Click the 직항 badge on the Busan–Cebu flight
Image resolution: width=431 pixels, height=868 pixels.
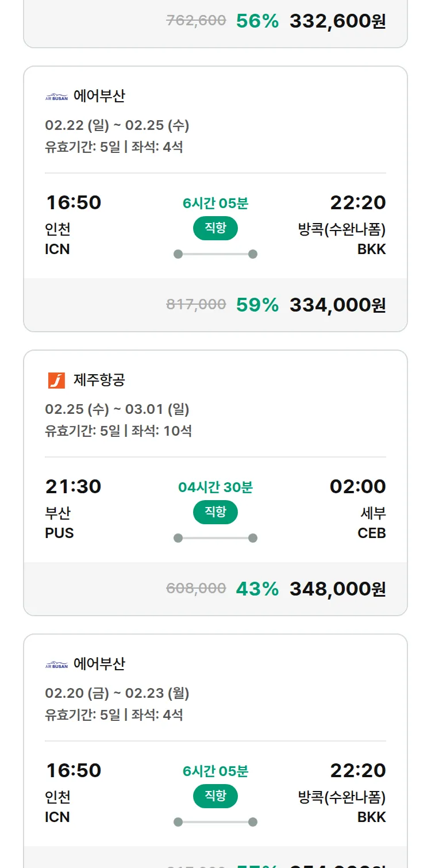pyautogui.click(x=215, y=512)
